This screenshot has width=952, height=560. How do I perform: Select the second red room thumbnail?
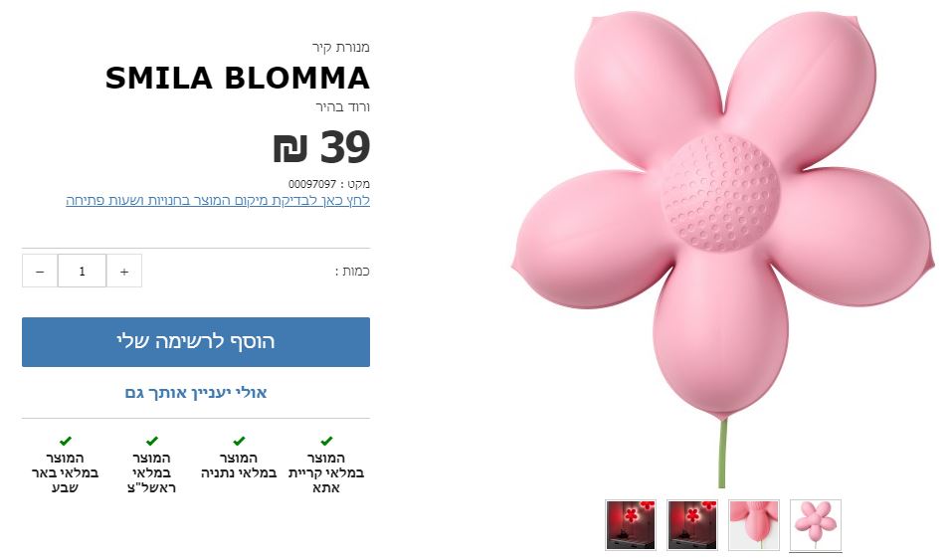click(692, 525)
